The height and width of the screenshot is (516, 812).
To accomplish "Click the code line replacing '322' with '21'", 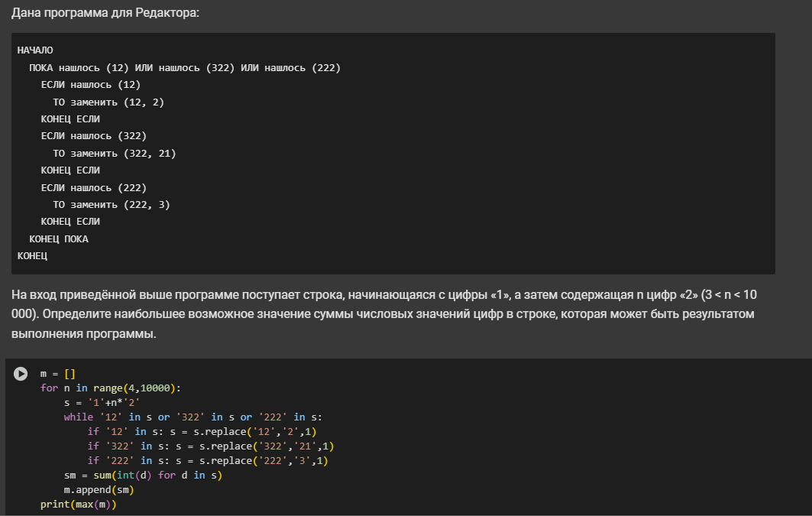I will pyautogui.click(x=211, y=446).
